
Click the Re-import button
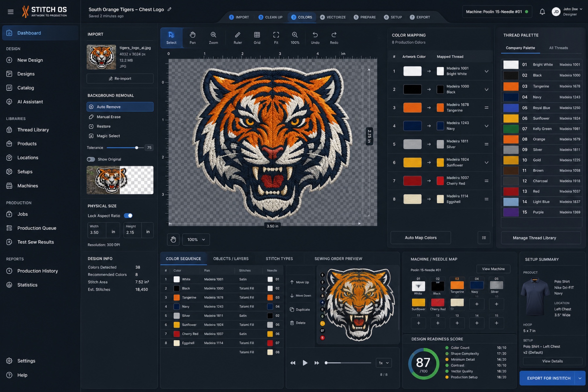120,78
